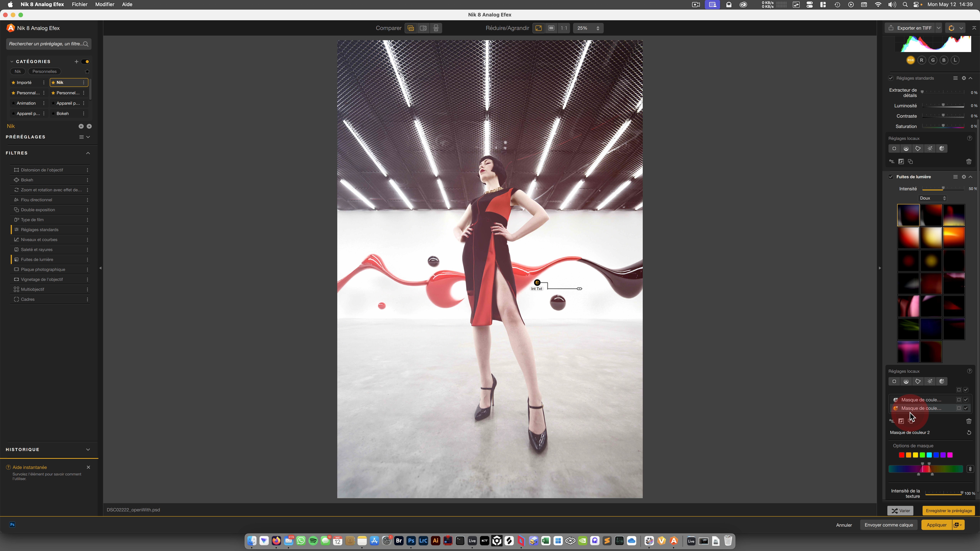Select the control line tool under Fuites de lumière
The height and width of the screenshot is (551, 980).
(x=906, y=381)
